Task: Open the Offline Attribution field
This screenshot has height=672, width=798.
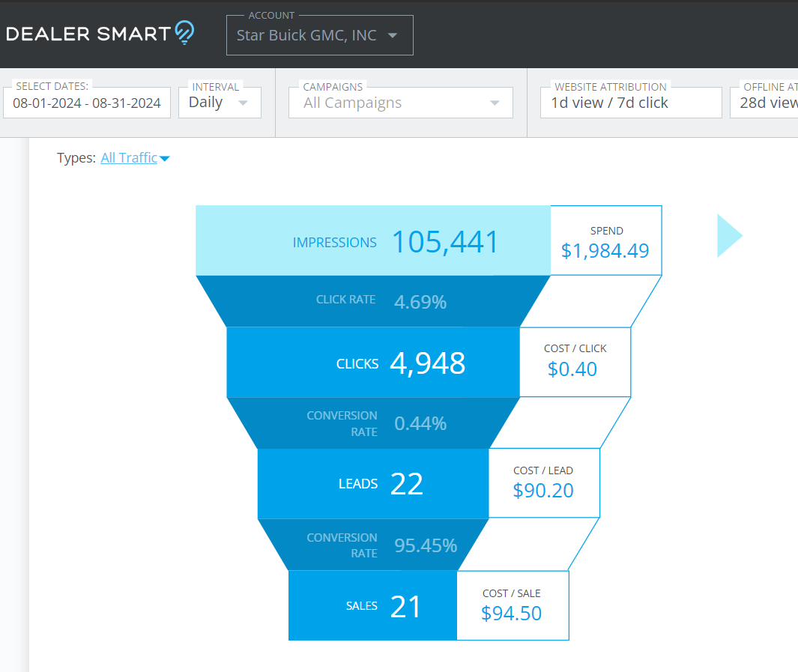Action: [x=764, y=103]
